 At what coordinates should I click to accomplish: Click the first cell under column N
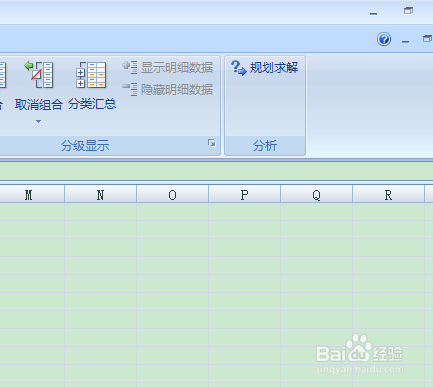click(x=100, y=212)
